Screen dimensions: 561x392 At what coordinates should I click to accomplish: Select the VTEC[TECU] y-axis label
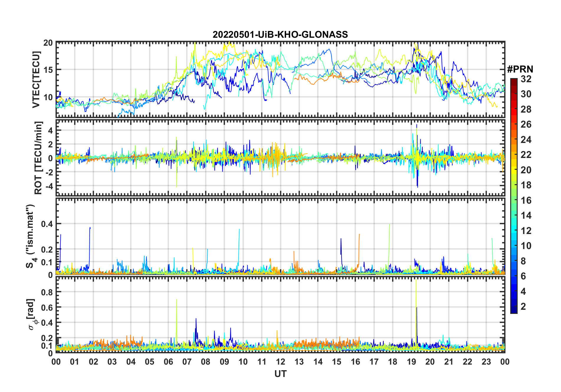[x=36, y=80]
